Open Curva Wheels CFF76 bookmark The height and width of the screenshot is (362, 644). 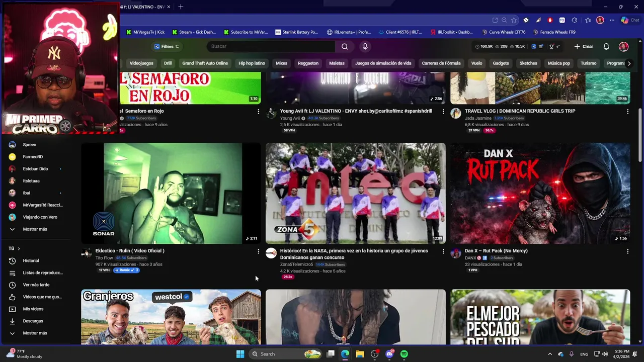(x=504, y=32)
